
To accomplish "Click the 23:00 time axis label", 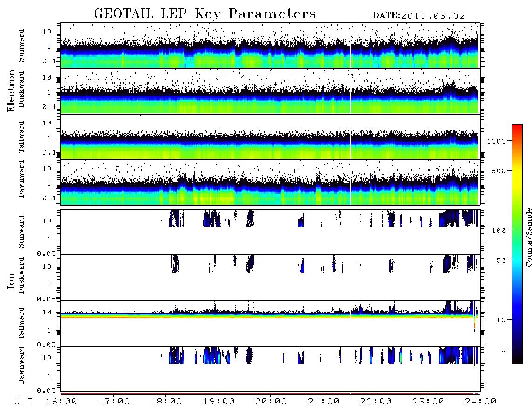I will [429, 402].
